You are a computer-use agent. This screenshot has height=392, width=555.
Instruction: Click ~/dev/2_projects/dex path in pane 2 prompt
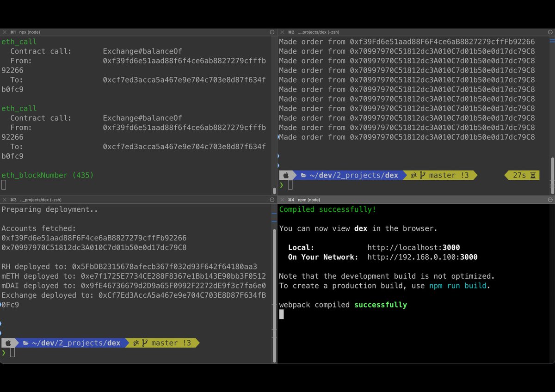[353, 175]
